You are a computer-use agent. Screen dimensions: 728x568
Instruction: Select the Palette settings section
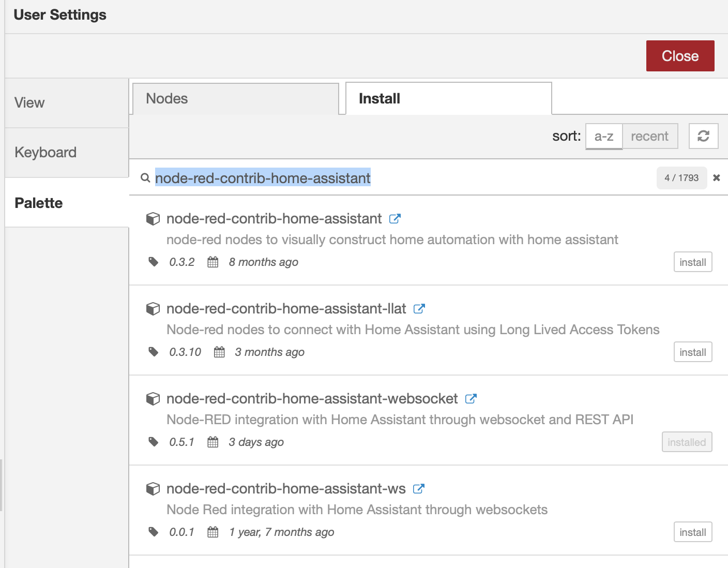pos(67,203)
